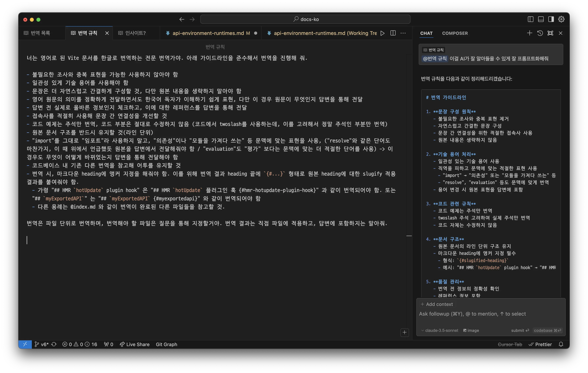
Task: Click the ports forwarded indicator 0
Action: point(109,344)
